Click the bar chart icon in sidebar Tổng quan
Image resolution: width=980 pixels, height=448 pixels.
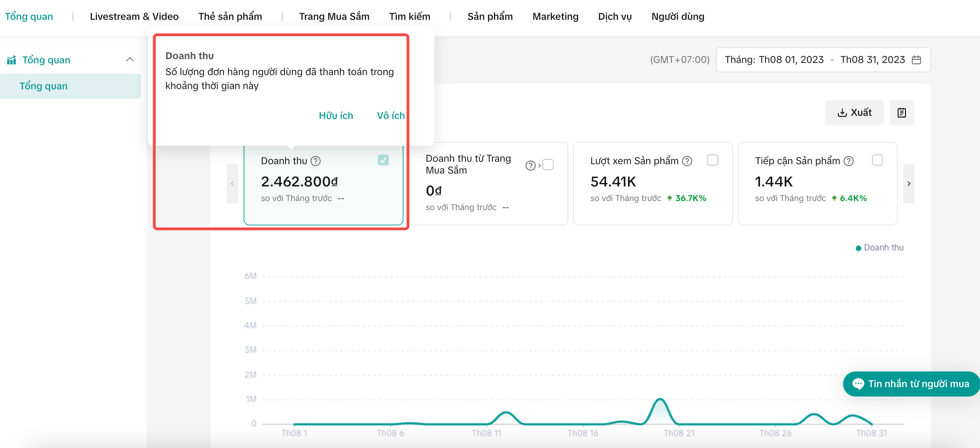(11, 60)
